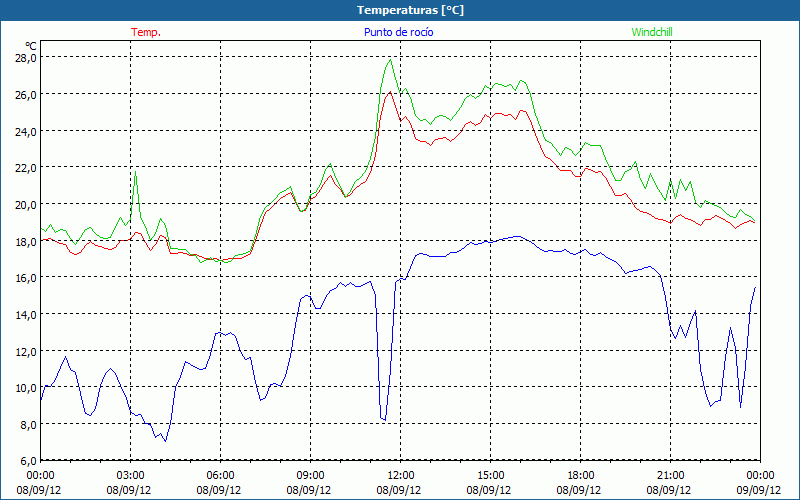Viewport: 800px width, 500px height.
Task: Click the 'Temperaturas [°C]' chart title
Action: [x=410, y=10]
